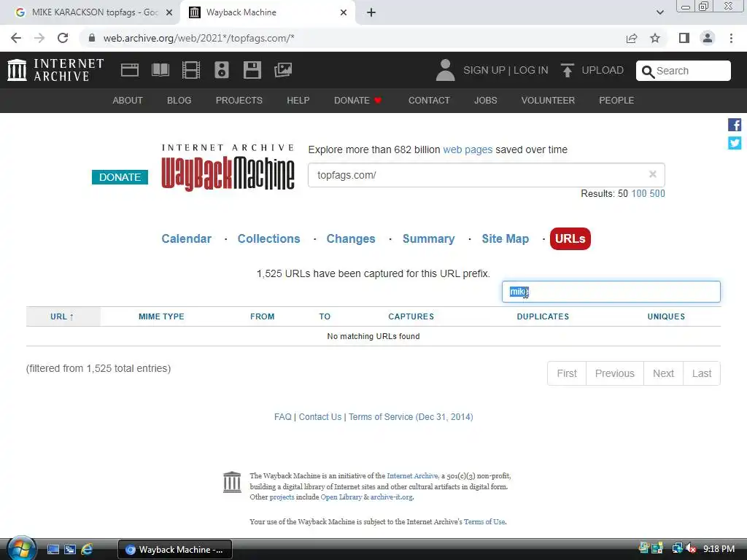Click the user avatar icon
Screen dimensions: 747x560
click(x=446, y=70)
